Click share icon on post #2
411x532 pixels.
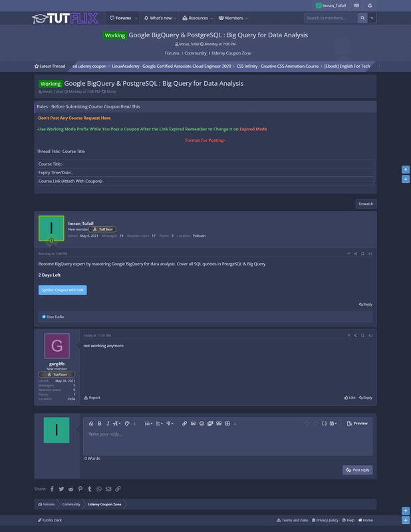coord(355,335)
